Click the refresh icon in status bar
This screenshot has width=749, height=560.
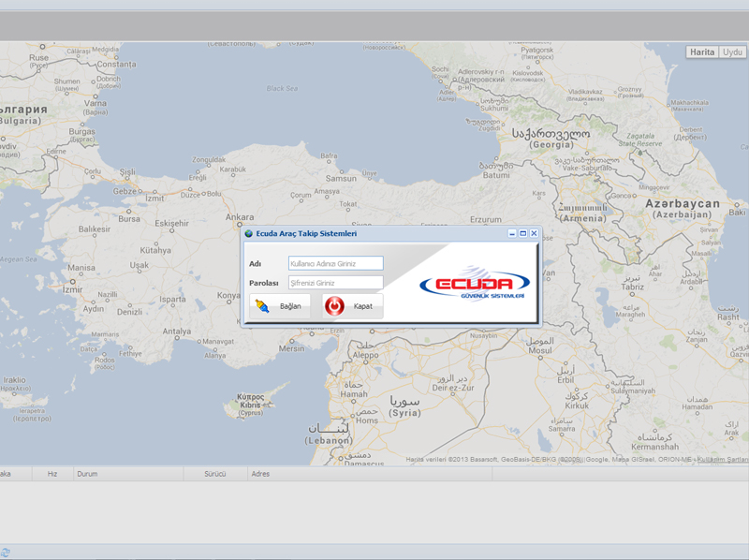[x=5, y=553]
